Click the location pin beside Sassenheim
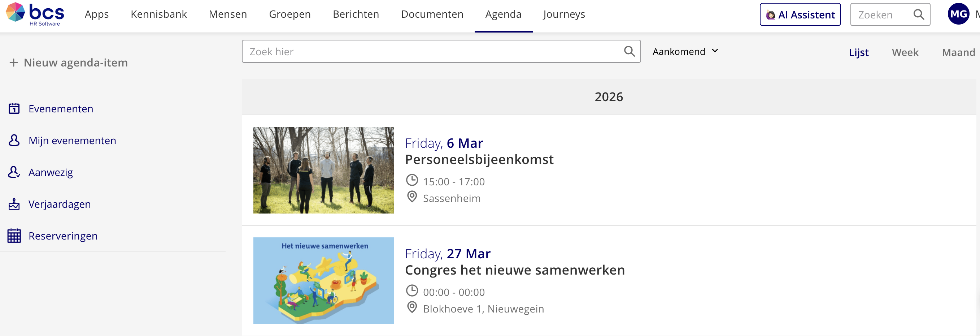This screenshot has width=980, height=336. (412, 197)
